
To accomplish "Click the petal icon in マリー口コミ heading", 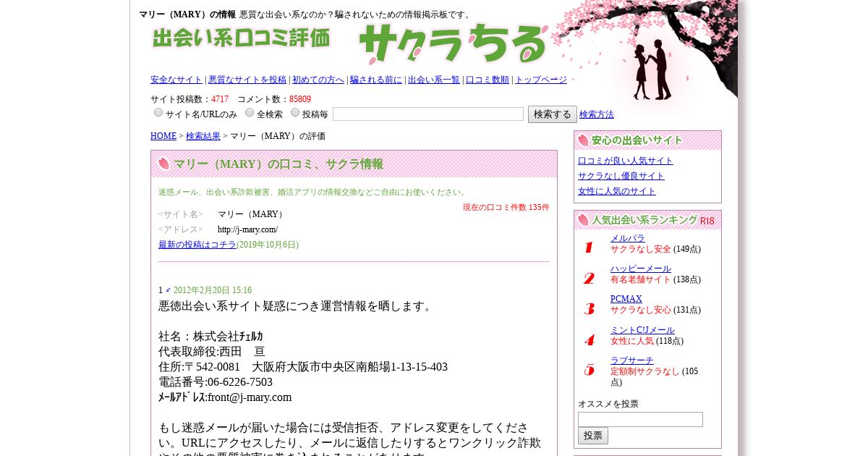I will (163, 164).
